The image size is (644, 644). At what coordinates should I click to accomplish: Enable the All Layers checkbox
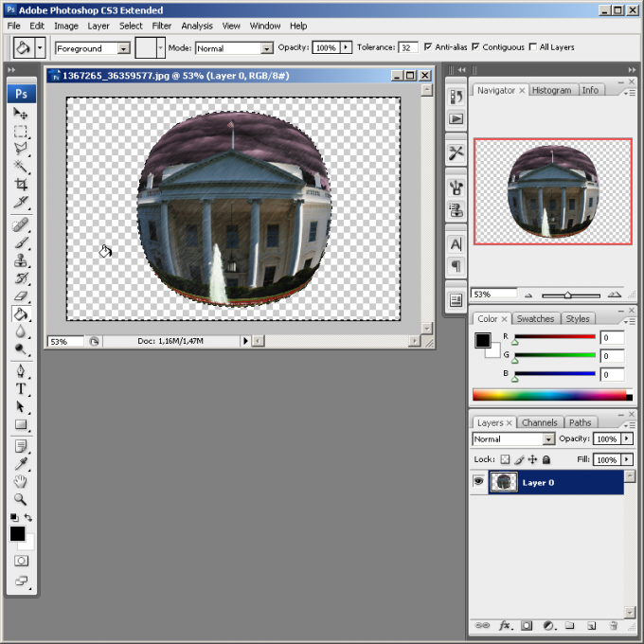pos(532,47)
